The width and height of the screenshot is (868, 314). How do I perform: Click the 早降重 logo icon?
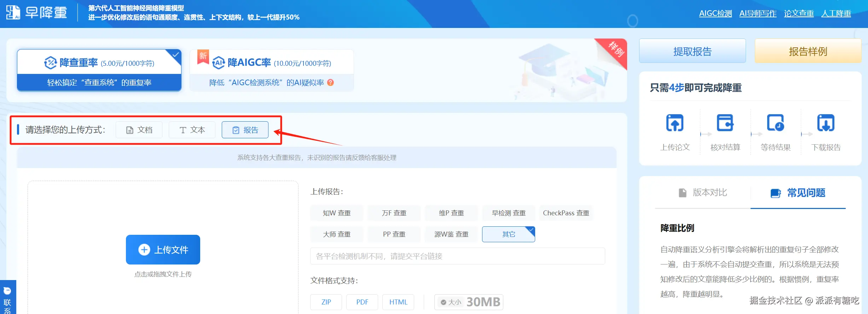pyautogui.click(x=13, y=13)
